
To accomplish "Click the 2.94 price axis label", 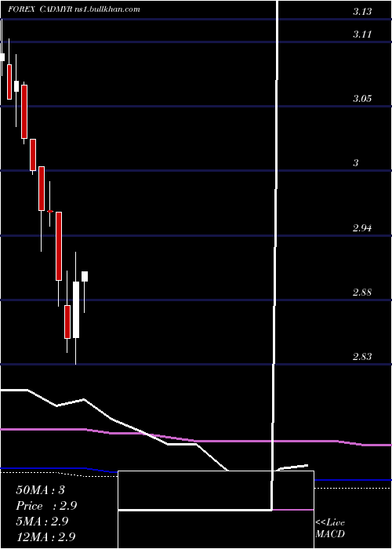I will pos(362,228).
